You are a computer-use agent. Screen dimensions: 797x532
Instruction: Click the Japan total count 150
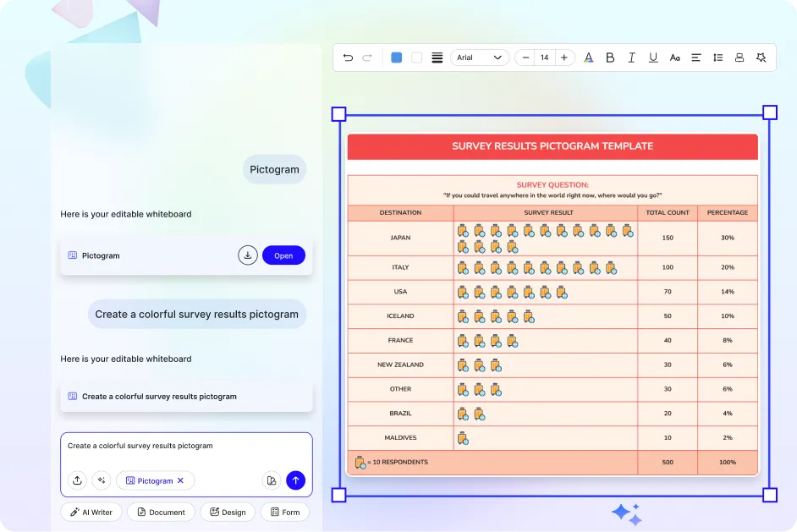click(668, 238)
